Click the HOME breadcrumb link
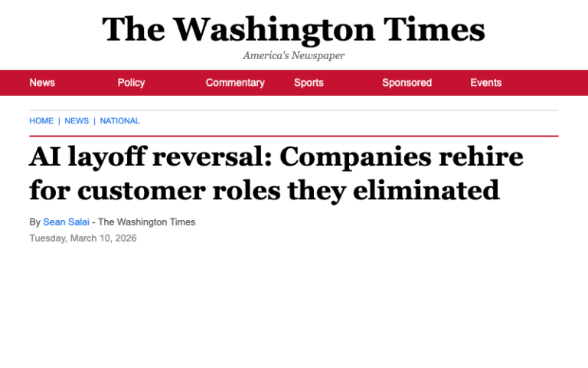The width and height of the screenshot is (588, 368). click(x=41, y=121)
